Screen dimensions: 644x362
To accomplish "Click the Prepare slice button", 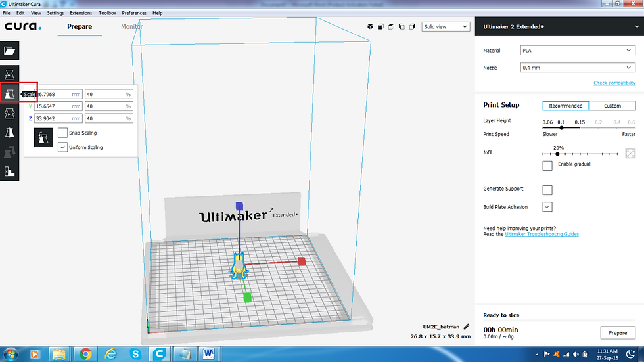I will tap(618, 333).
